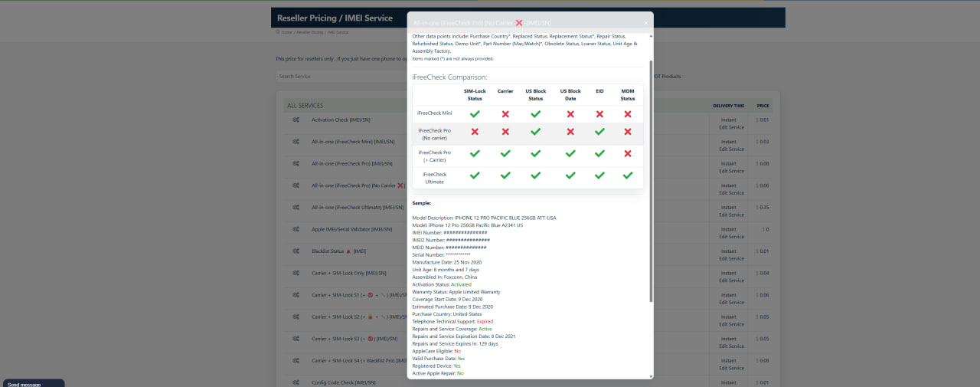Edit Service for the $0.04 Carrier SIM-Lock Only
The image size is (980, 387).
[731, 280]
